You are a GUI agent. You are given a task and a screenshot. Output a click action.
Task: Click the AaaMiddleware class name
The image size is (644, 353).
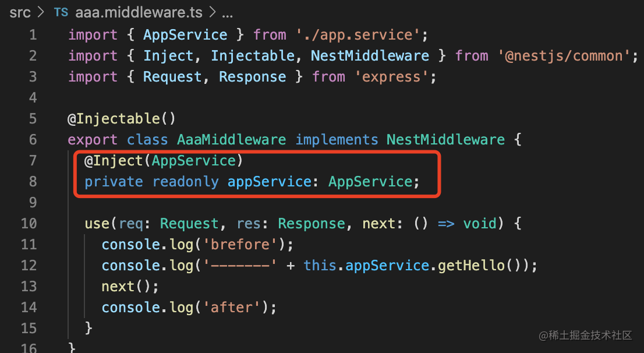[231, 139]
